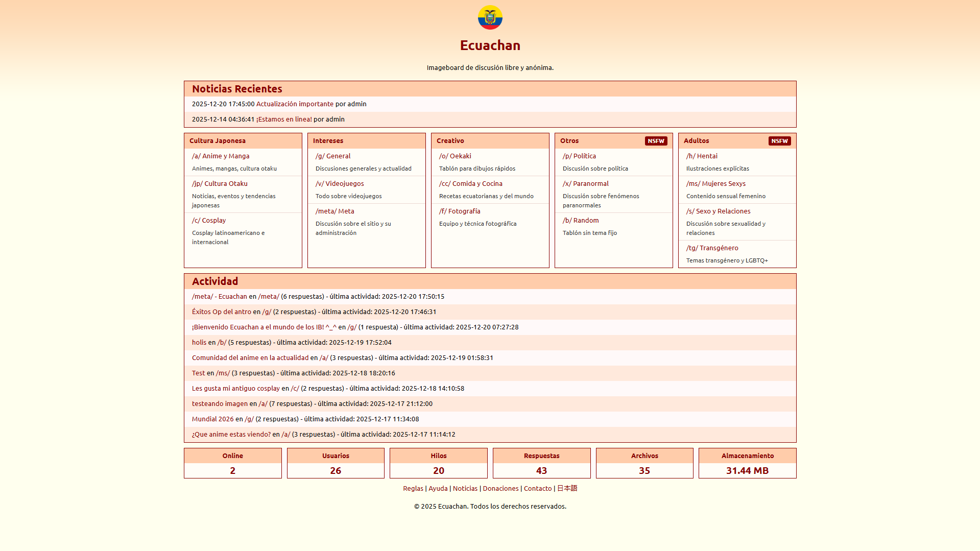Open the Reglas footer link
Viewport: 980px width, 551px height.
coord(413,489)
